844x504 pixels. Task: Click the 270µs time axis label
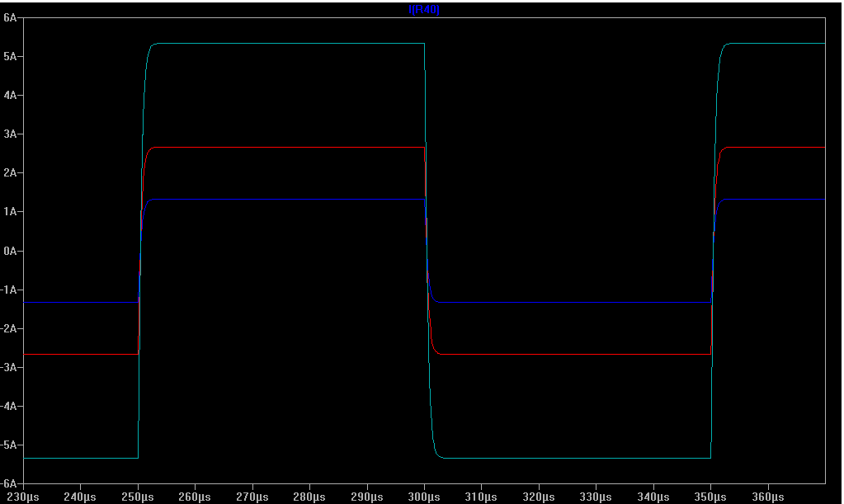252,497
